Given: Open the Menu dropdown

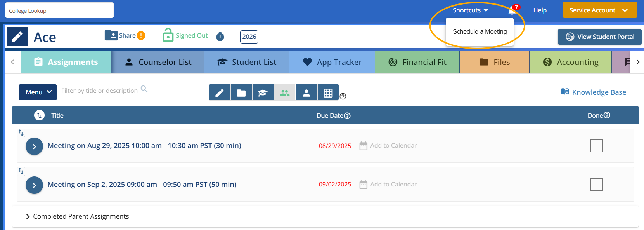Looking at the screenshot, I should [x=38, y=92].
